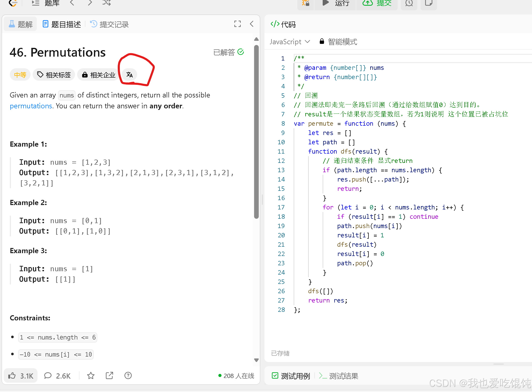Toggle the 智能模式 lock
This screenshot has width=532, height=392.
322,41
